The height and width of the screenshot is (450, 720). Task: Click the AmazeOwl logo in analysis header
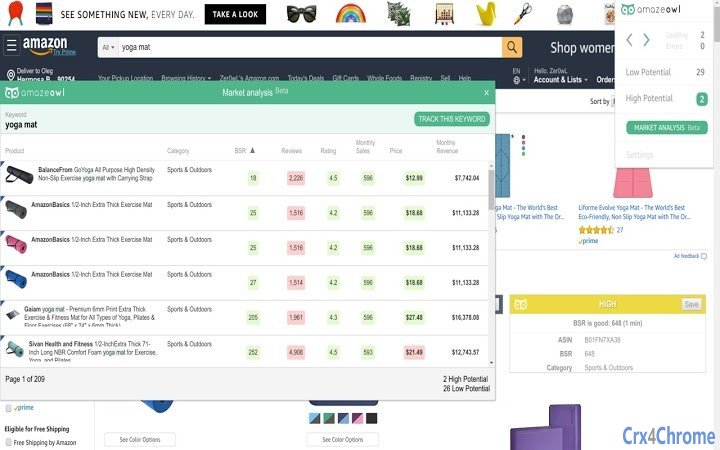[x=35, y=93]
